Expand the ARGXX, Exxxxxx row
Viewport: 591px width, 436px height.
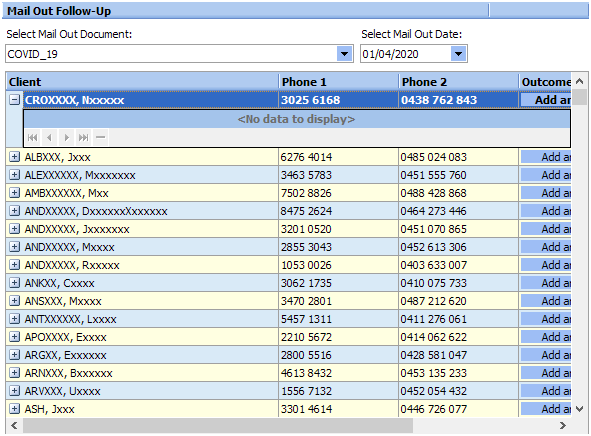click(x=14, y=355)
